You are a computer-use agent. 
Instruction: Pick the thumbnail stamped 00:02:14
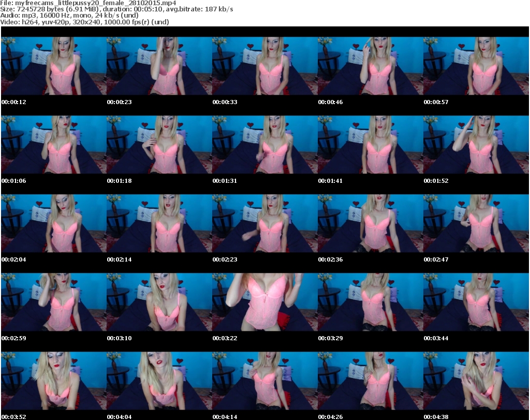pos(159,224)
